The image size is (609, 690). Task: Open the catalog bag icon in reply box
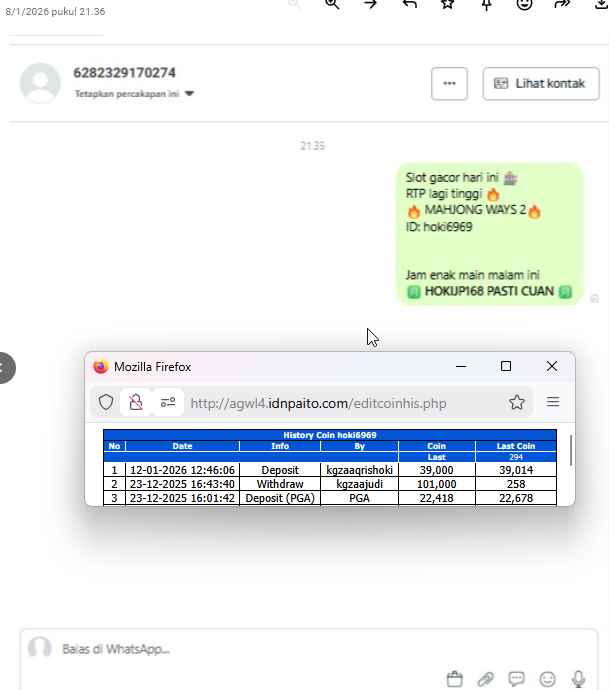[x=455, y=679]
